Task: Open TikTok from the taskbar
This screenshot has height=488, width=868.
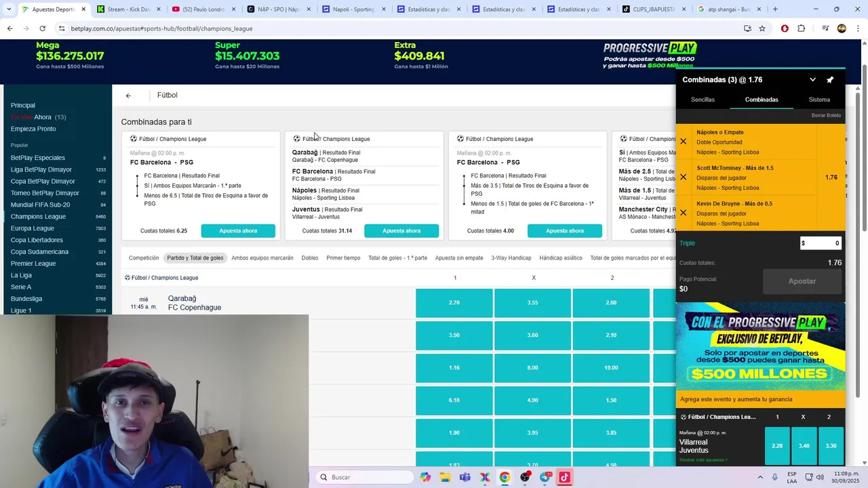Action: pyautogui.click(x=564, y=477)
